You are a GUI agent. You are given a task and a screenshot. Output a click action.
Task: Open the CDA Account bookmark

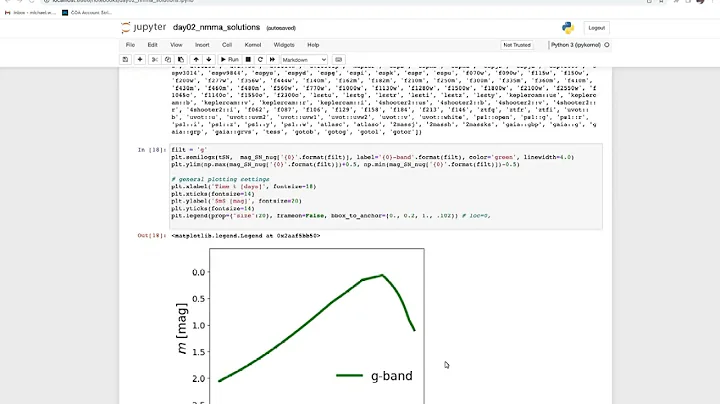(87, 12)
